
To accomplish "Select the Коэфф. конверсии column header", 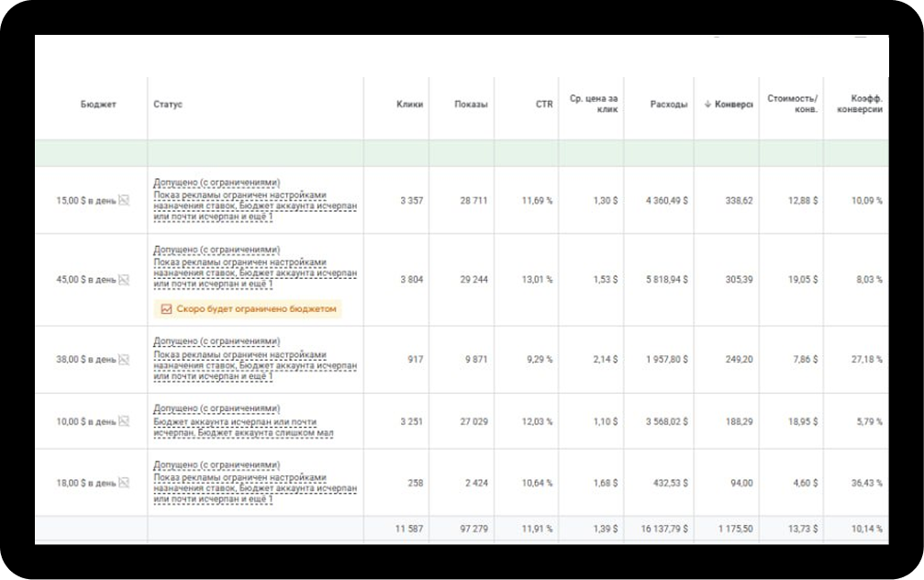I will (860, 105).
